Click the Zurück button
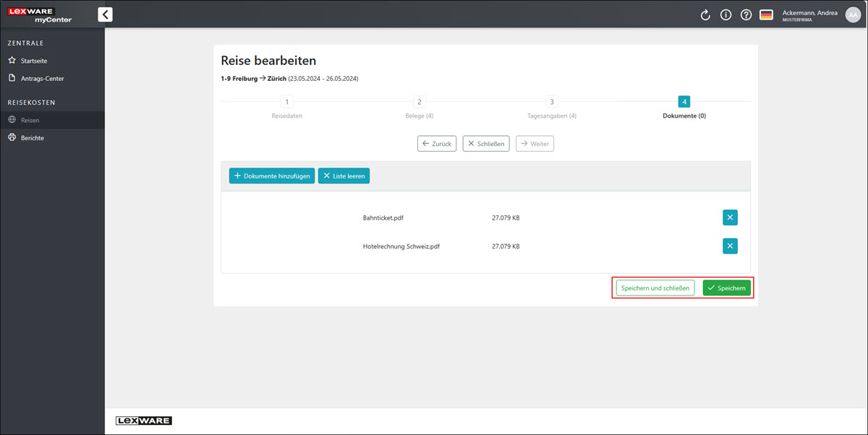The height and width of the screenshot is (435, 868). click(437, 144)
